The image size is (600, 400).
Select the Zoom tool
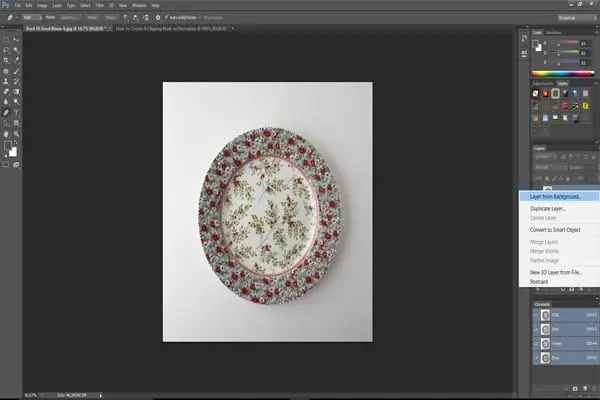[16, 134]
